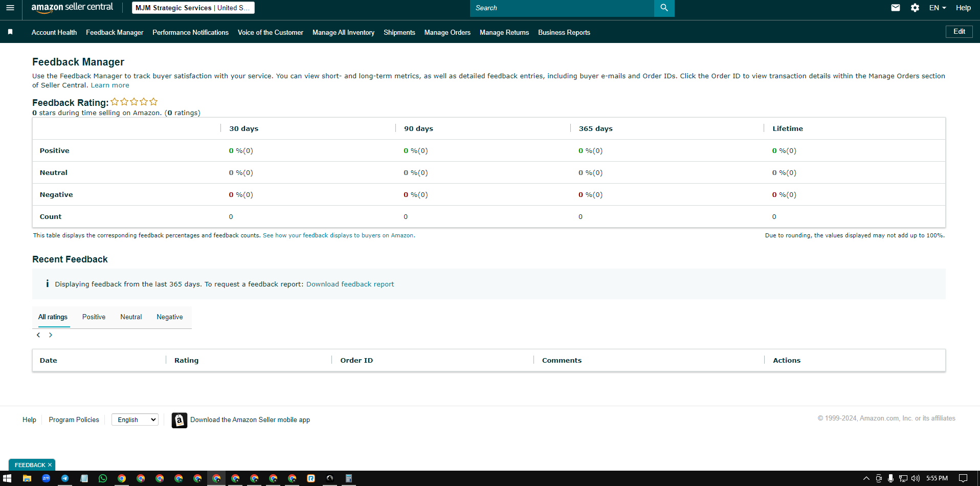
Task: Click the Help link in header
Action: [x=963, y=8]
